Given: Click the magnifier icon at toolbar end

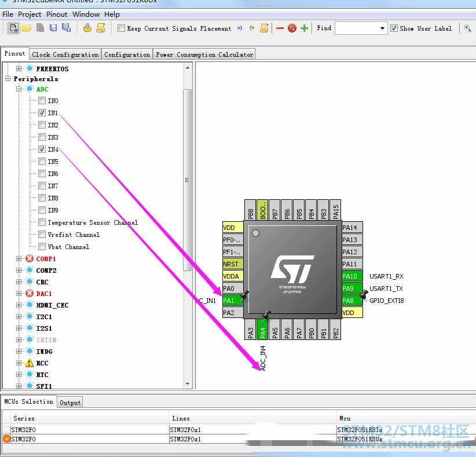Looking at the screenshot, I should (467, 28).
